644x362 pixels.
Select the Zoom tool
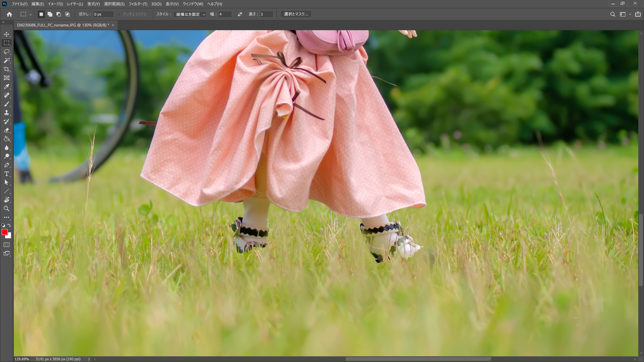(x=6, y=208)
